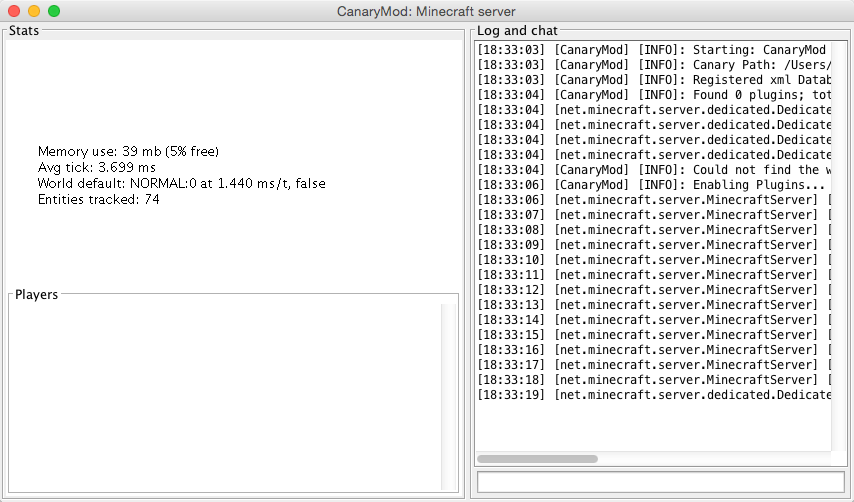The width and height of the screenshot is (854, 502).
Task: Select the 'Registered xml Datab' log line
Action: coord(654,80)
